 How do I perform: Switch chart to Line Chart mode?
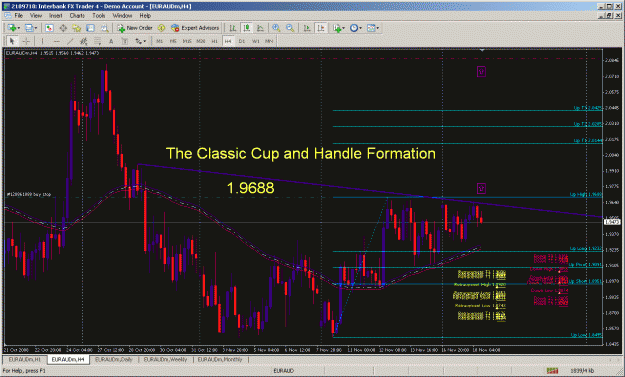260,28
